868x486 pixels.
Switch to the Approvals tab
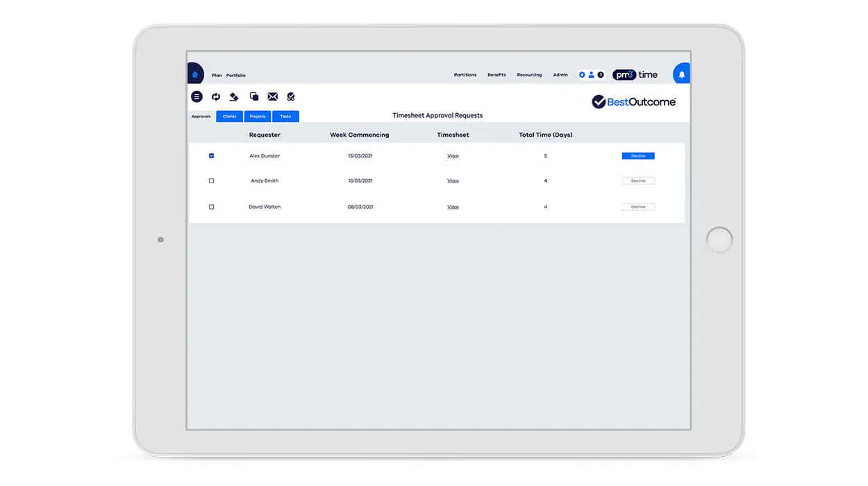[x=201, y=117]
